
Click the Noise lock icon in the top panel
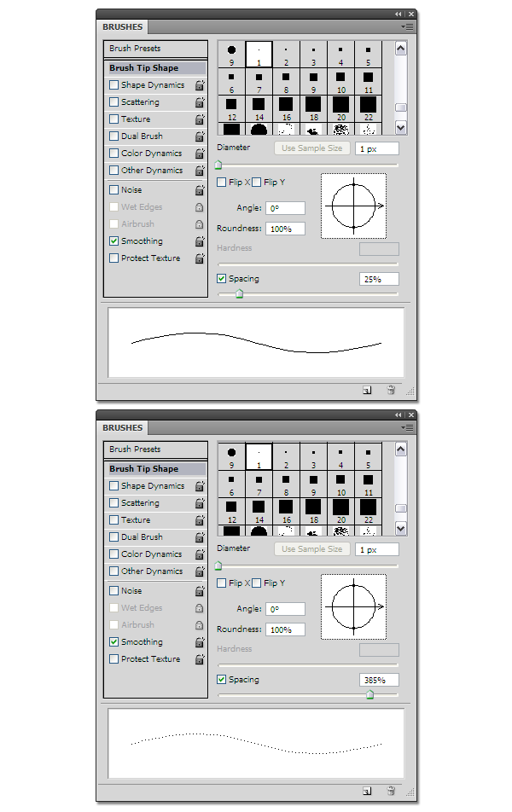click(200, 190)
